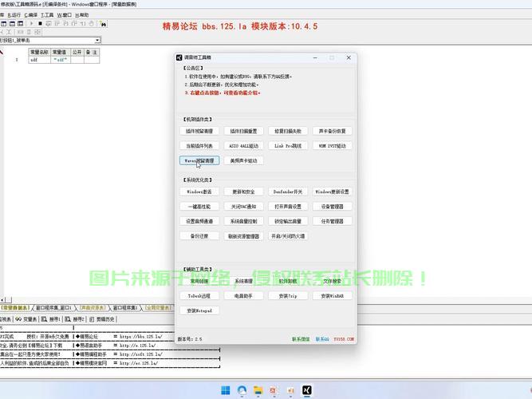Viewport: 532px width, 399px height.
Task: Click the 声卡备份恢复 button
Action: (332, 131)
